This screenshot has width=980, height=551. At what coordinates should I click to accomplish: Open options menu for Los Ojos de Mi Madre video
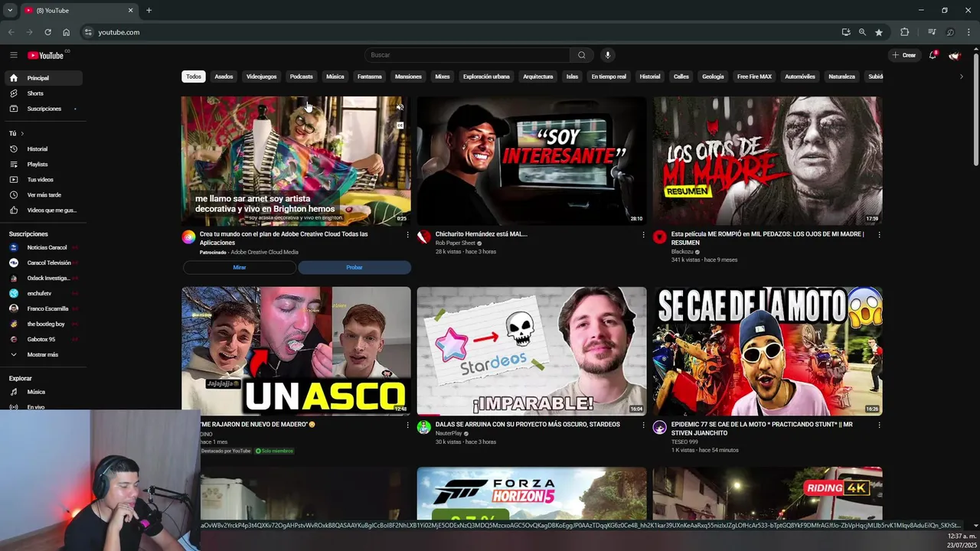click(x=879, y=235)
